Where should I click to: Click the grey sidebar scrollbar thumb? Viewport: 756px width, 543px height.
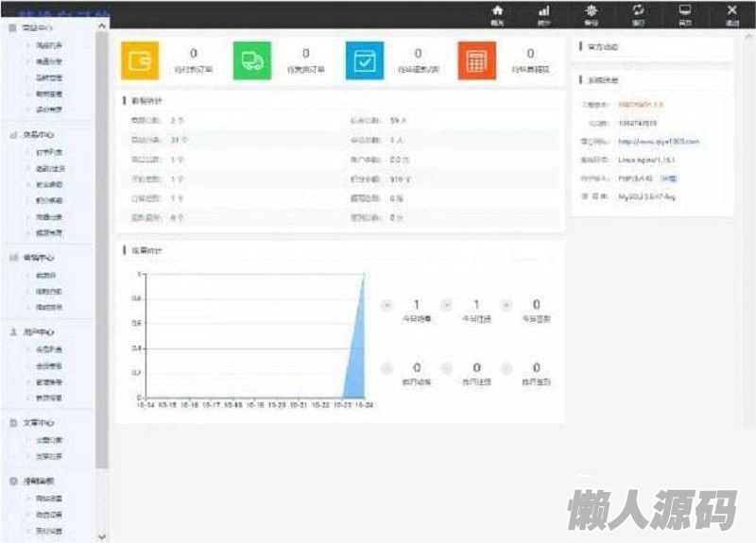coord(102,250)
